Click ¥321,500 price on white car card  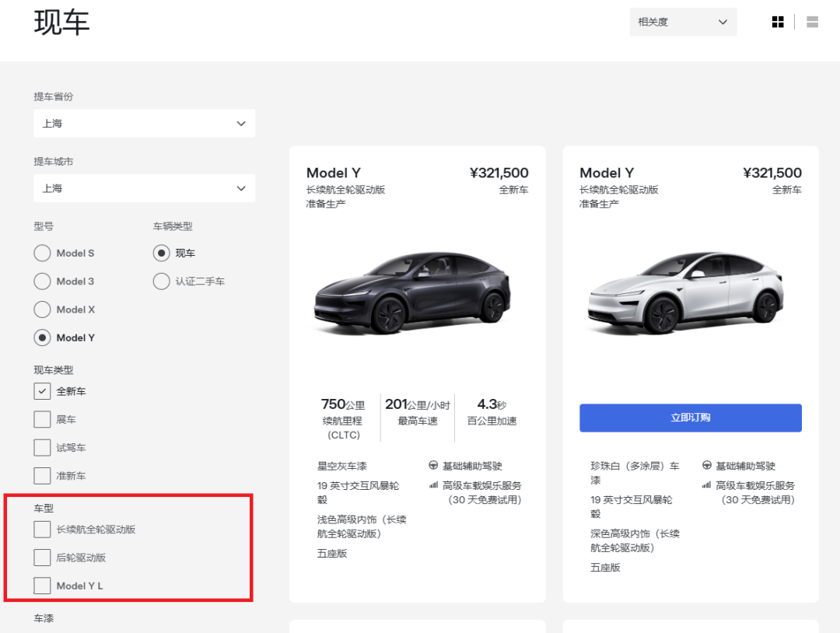tap(772, 173)
